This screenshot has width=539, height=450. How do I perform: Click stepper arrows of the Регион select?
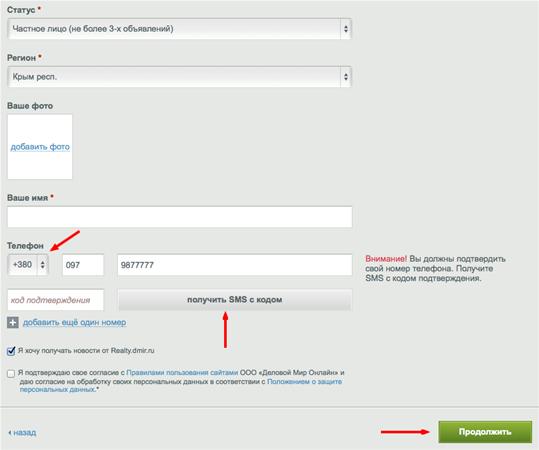[x=346, y=77]
